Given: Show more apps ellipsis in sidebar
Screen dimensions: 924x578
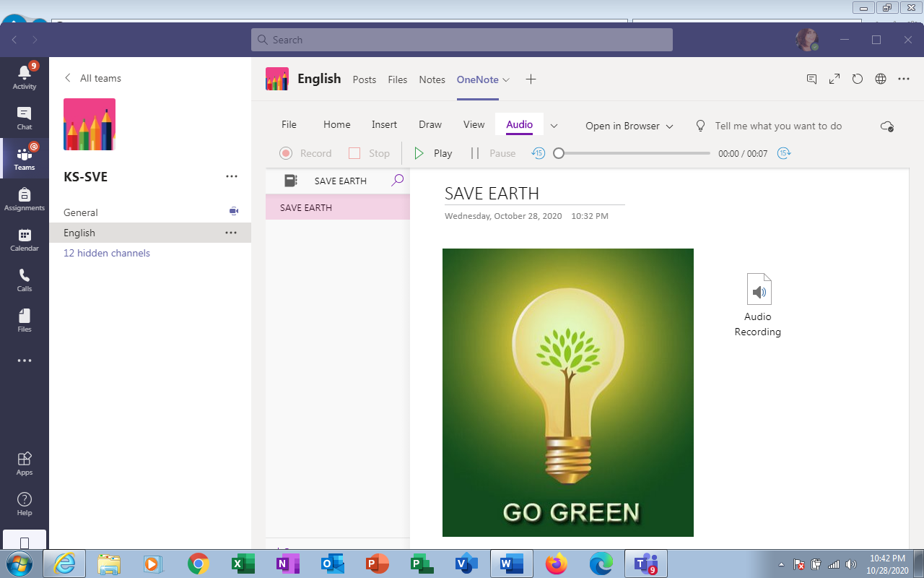Looking at the screenshot, I should (25, 361).
